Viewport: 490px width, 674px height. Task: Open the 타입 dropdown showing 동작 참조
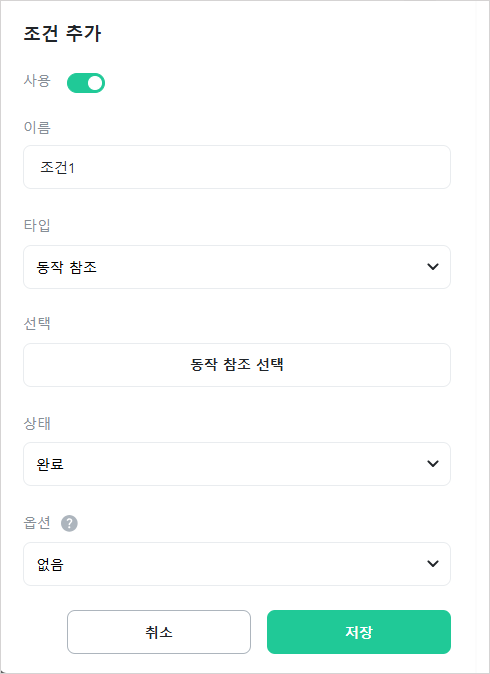[x=237, y=267]
